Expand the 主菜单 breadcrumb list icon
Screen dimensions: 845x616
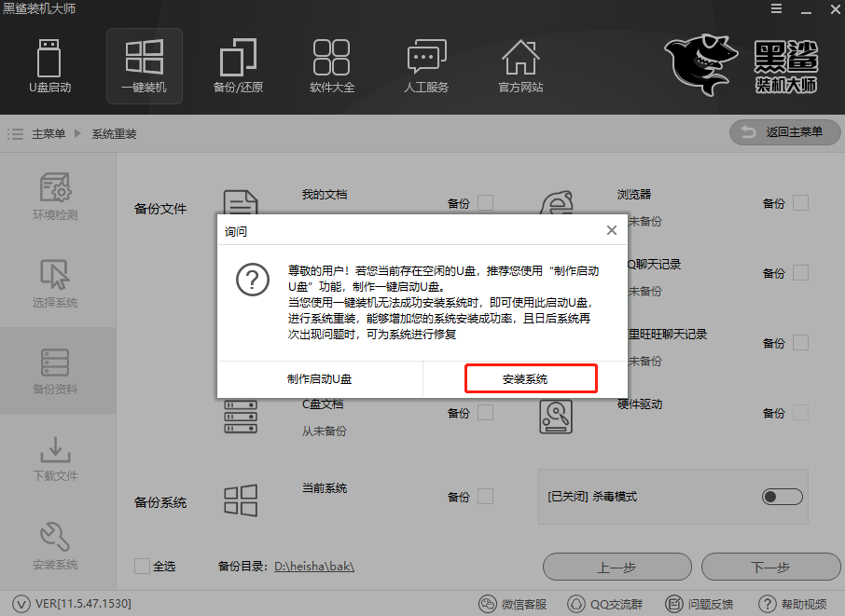point(16,132)
